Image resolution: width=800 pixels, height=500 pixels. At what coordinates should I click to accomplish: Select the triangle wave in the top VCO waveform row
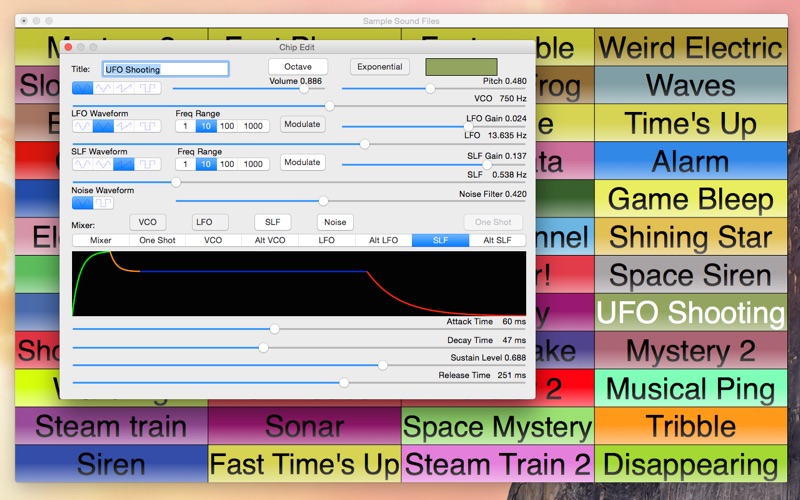point(103,88)
